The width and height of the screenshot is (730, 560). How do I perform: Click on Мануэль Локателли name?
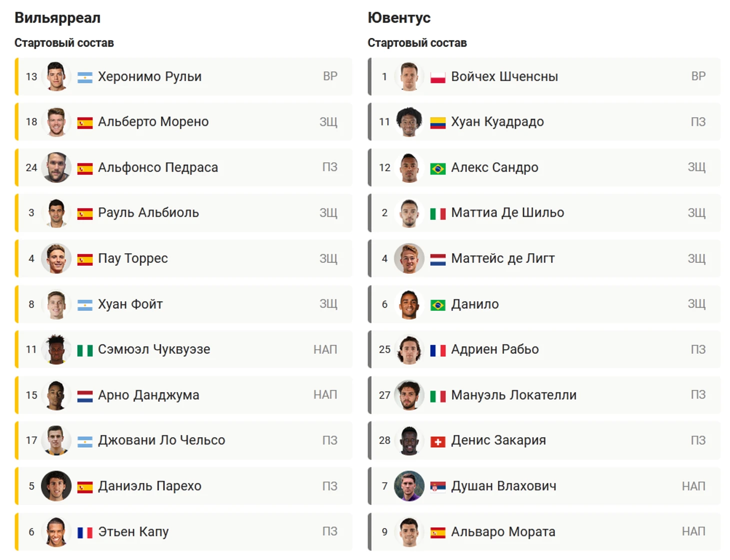coord(513,395)
